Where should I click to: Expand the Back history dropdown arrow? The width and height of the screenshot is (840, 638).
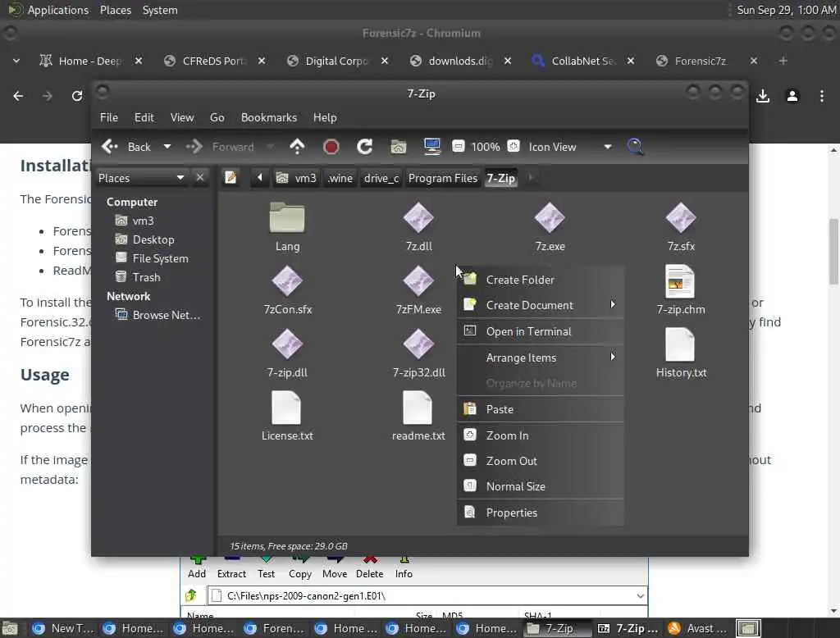167,146
